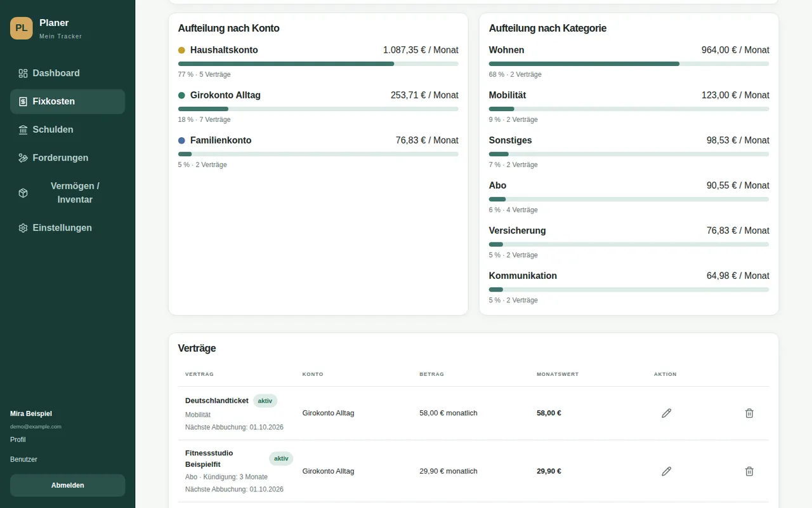Click the Familienkonto account name
The image size is (812, 508).
[221, 140]
